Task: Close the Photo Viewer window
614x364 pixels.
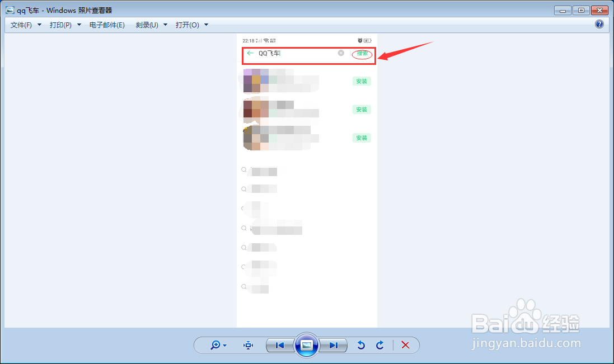Action: (599, 11)
